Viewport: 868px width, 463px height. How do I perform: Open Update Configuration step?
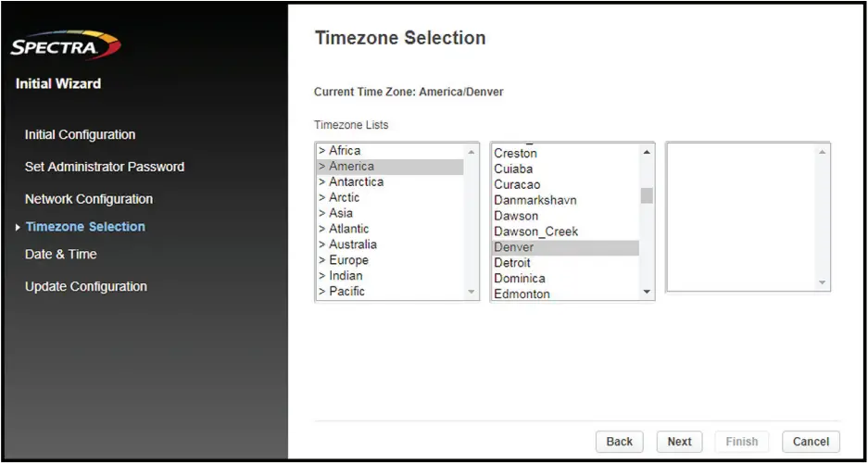tap(86, 287)
